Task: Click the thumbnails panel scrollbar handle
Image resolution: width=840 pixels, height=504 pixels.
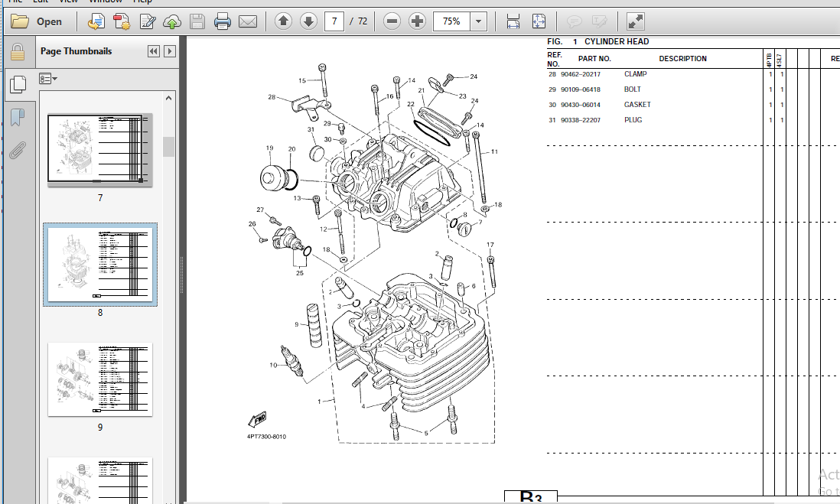Action: pyautogui.click(x=169, y=147)
